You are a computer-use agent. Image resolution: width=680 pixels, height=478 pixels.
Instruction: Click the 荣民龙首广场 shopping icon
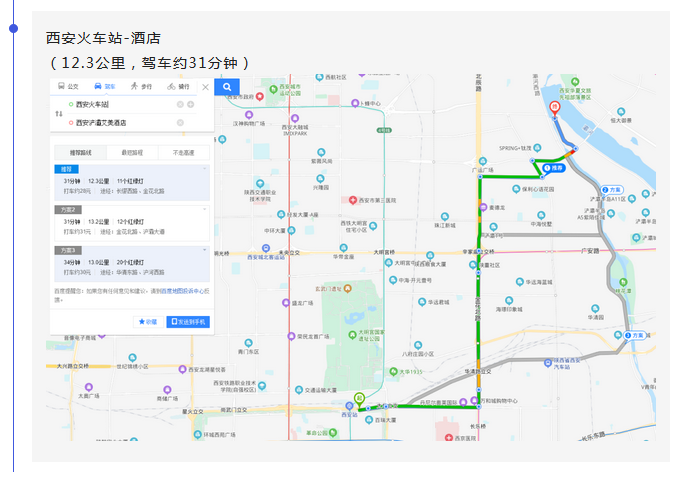[x=291, y=336]
